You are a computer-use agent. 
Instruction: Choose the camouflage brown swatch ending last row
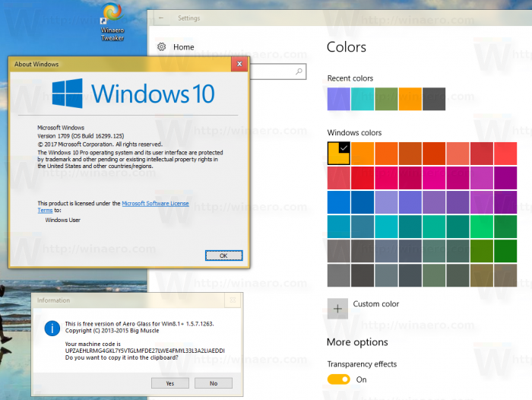pos(505,275)
